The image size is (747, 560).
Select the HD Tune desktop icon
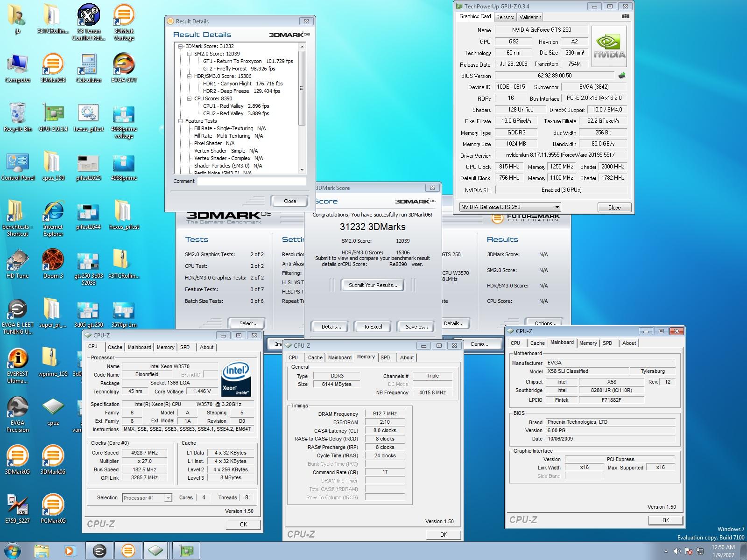click(17, 265)
